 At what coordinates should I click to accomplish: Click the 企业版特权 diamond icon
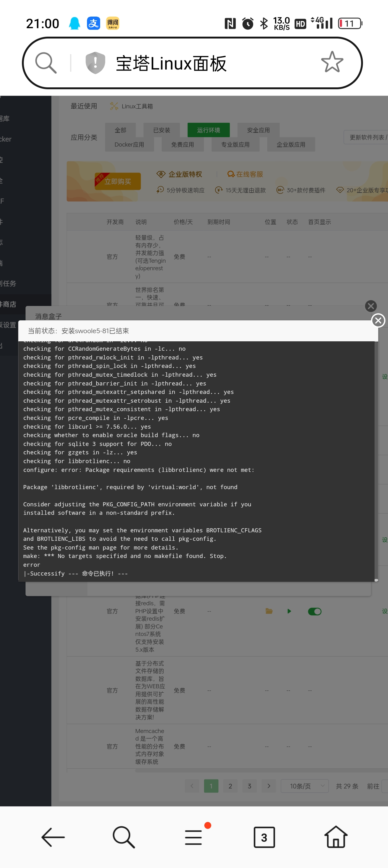161,174
